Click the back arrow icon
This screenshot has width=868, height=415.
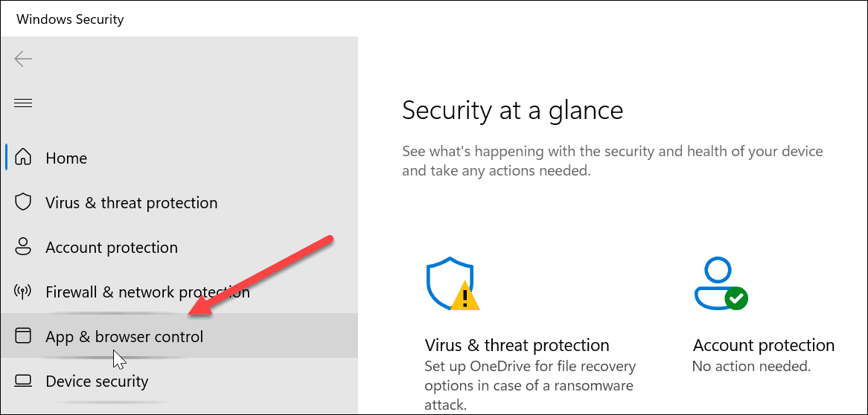23,59
